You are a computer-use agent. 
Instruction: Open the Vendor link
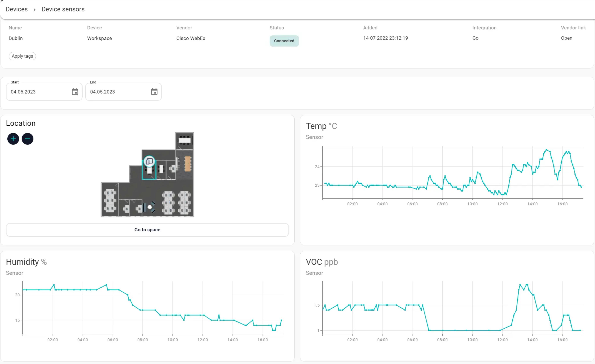tap(566, 38)
